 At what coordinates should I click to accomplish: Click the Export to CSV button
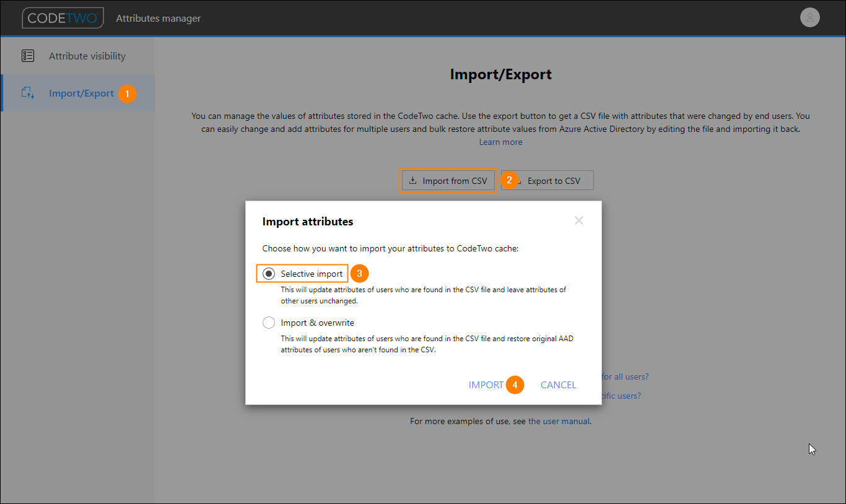(x=547, y=181)
